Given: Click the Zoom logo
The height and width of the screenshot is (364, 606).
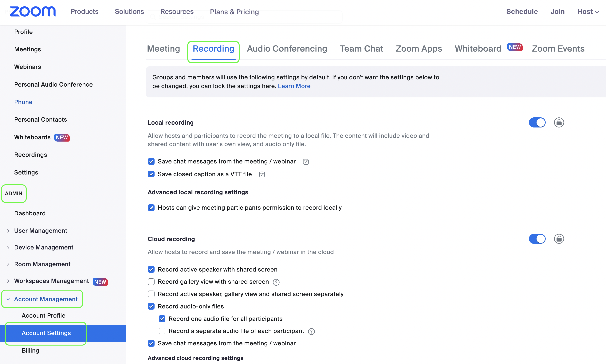Looking at the screenshot, I should 33,12.
